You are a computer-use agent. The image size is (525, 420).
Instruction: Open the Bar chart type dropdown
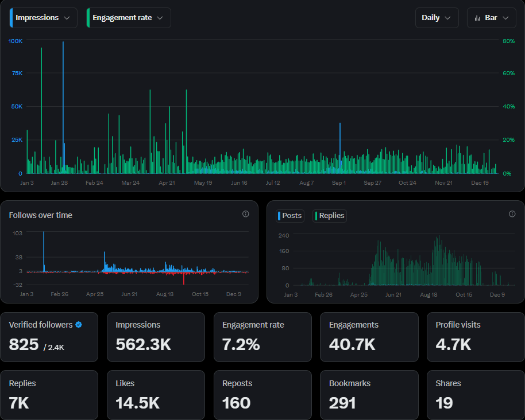[x=492, y=18]
